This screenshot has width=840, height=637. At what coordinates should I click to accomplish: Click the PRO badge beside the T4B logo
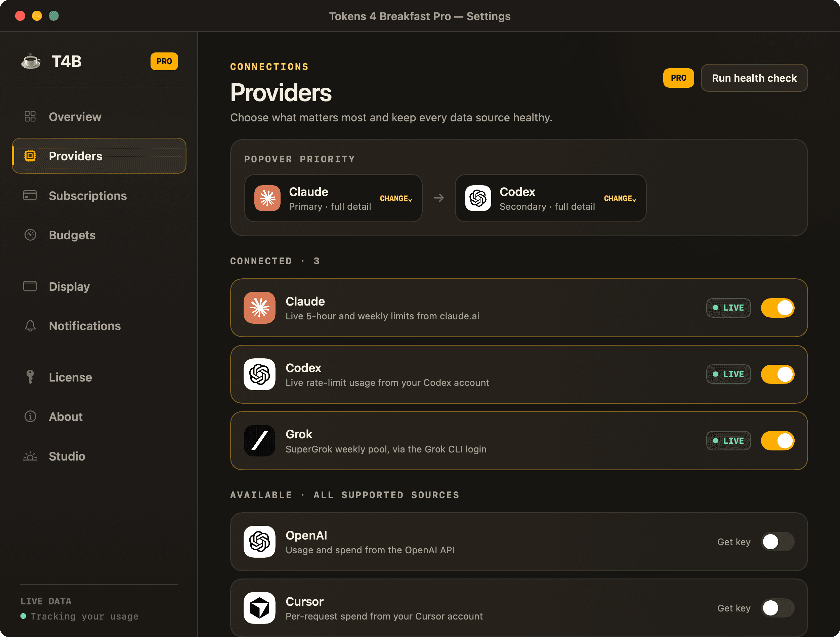coord(164,61)
